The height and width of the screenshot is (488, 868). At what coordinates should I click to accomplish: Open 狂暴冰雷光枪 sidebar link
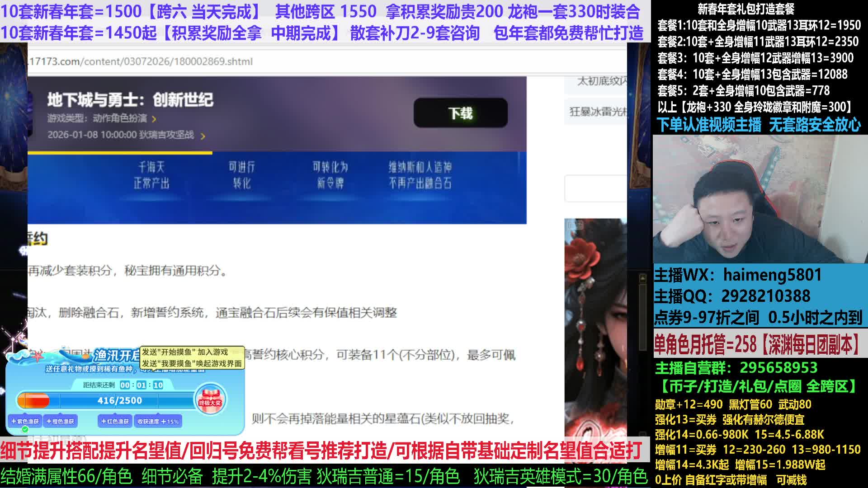click(x=598, y=112)
